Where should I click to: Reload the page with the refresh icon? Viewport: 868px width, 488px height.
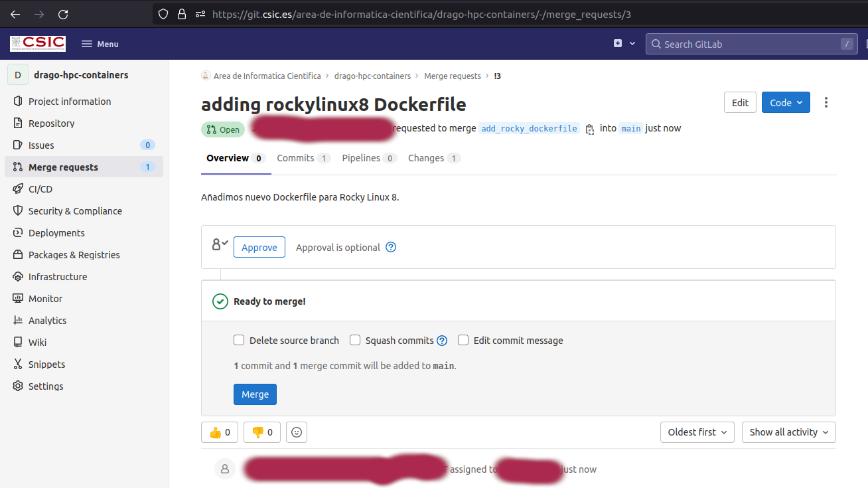(x=63, y=14)
